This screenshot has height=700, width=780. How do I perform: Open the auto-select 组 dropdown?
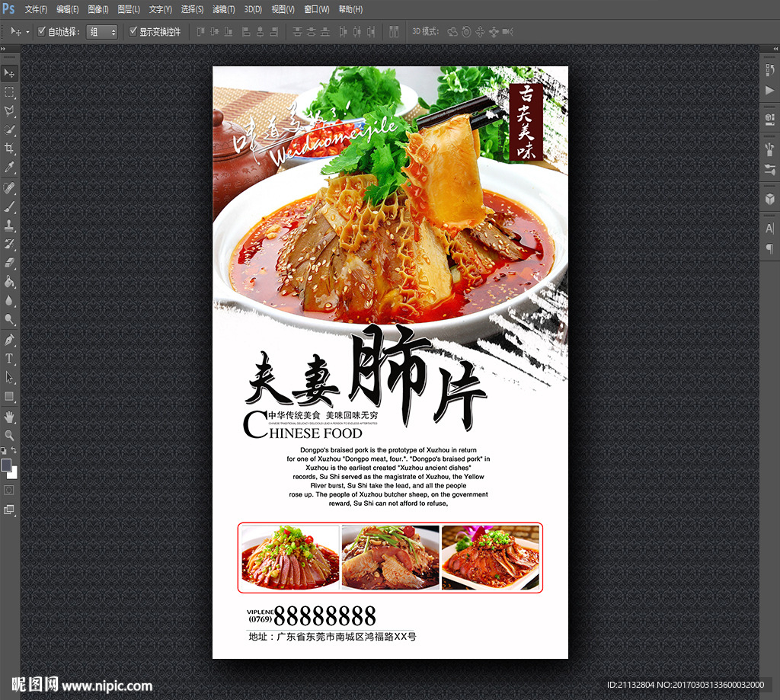tap(101, 32)
